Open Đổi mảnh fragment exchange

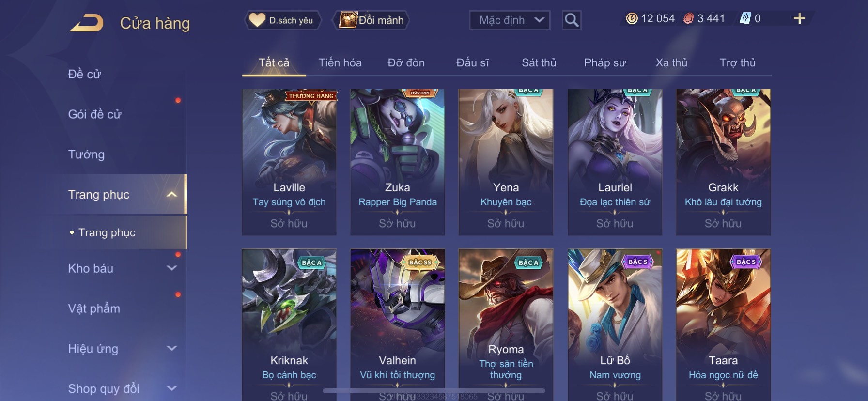pyautogui.click(x=372, y=20)
